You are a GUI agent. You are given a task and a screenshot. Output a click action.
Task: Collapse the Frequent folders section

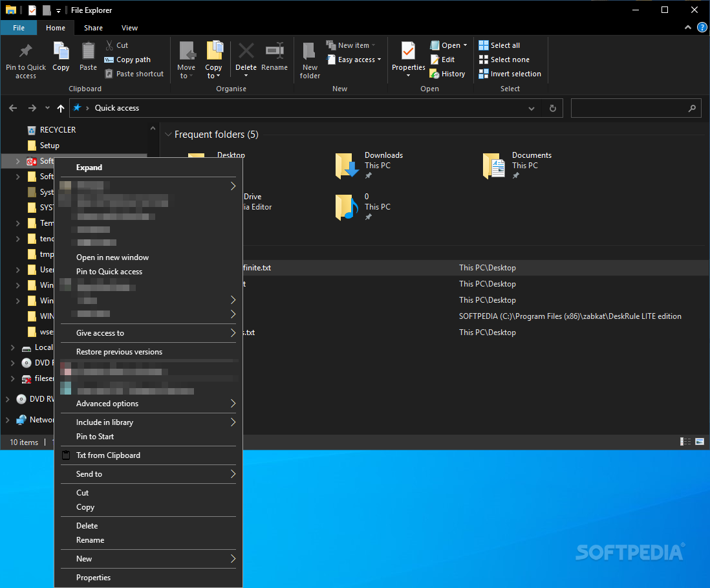pyautogui.click(x=168, y=135)
